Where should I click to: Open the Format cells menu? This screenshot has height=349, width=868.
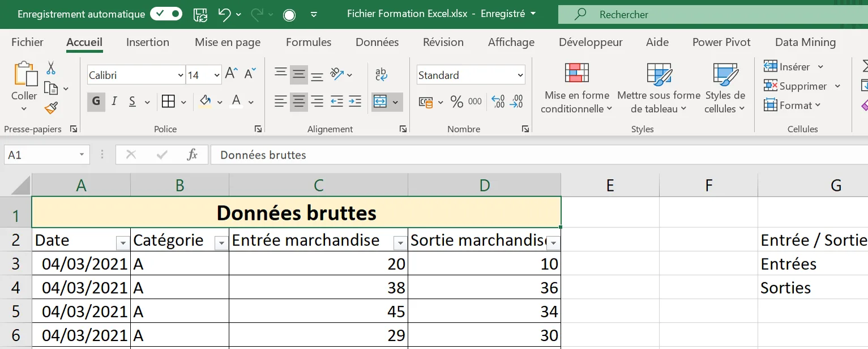792,105
